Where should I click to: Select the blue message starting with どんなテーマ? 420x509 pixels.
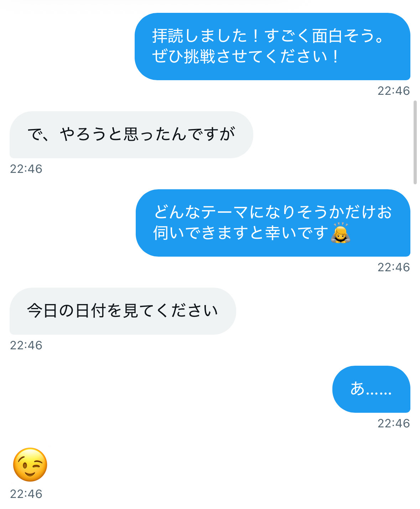pos(273,222)
